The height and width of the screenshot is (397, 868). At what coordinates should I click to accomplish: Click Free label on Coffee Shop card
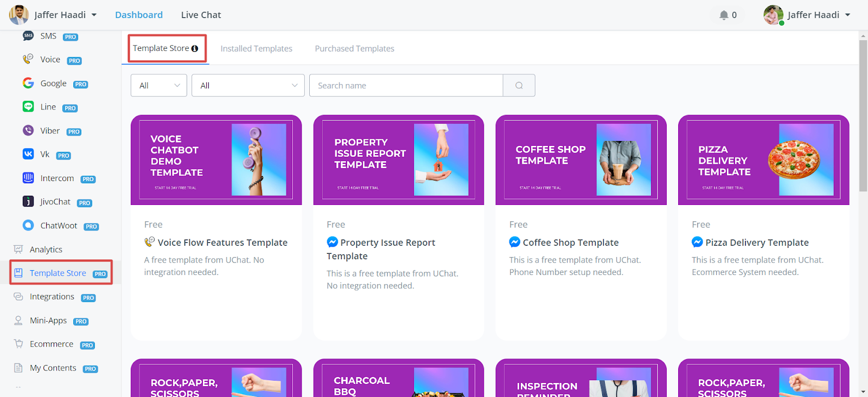click(518, 225)
